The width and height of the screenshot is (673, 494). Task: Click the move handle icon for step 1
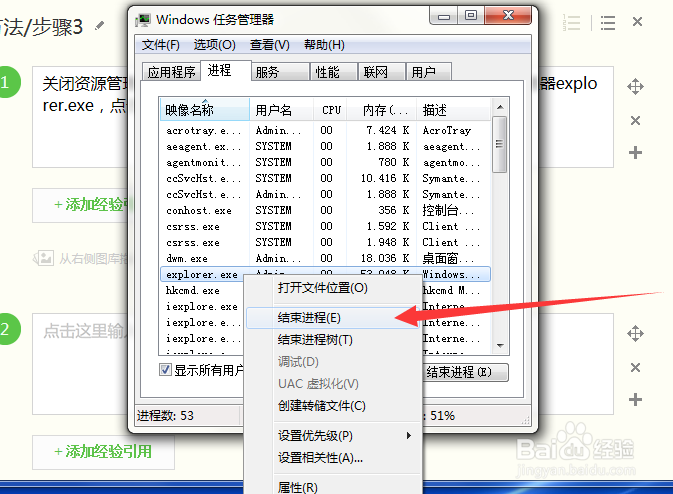click(635, 87)
